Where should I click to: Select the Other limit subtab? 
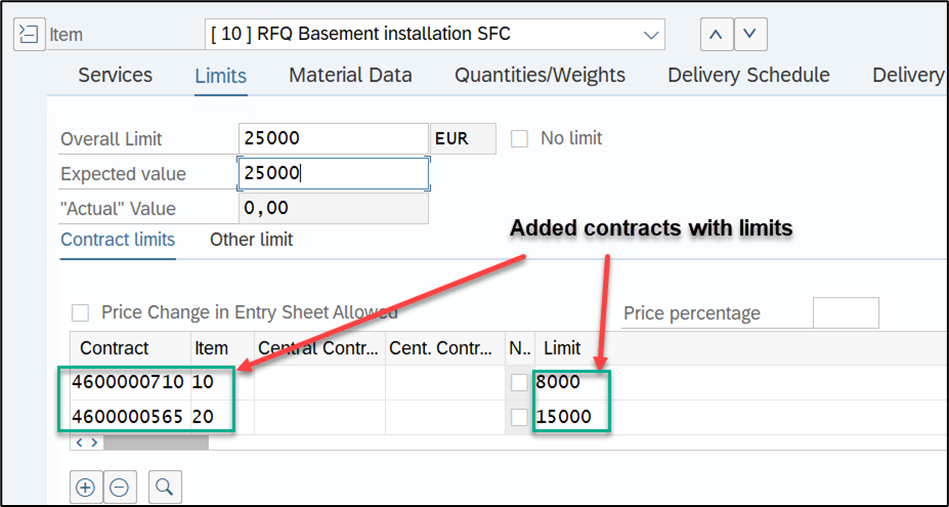[251, 240]
